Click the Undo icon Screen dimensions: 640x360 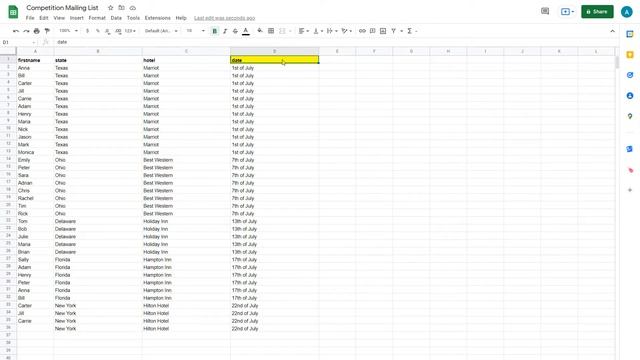(16, 31)
